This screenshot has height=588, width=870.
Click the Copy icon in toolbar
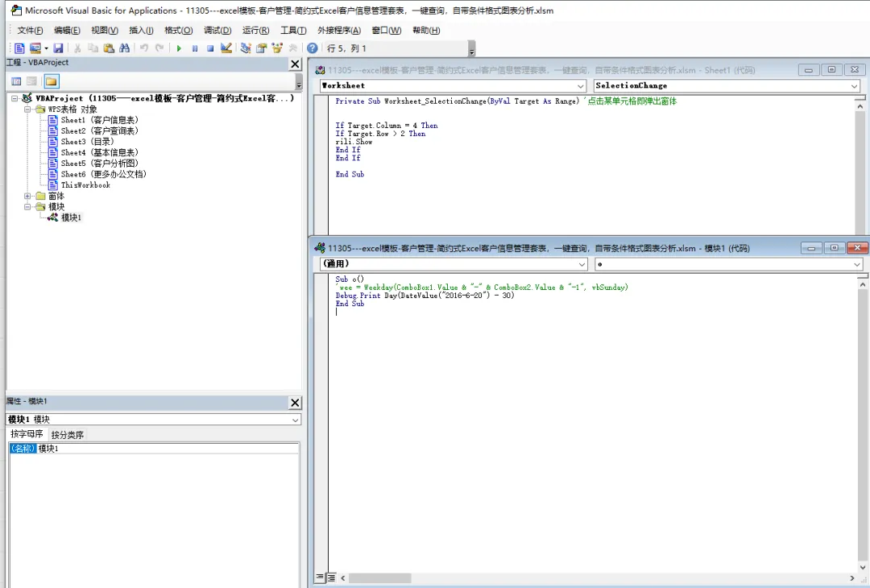pos(93,48)
